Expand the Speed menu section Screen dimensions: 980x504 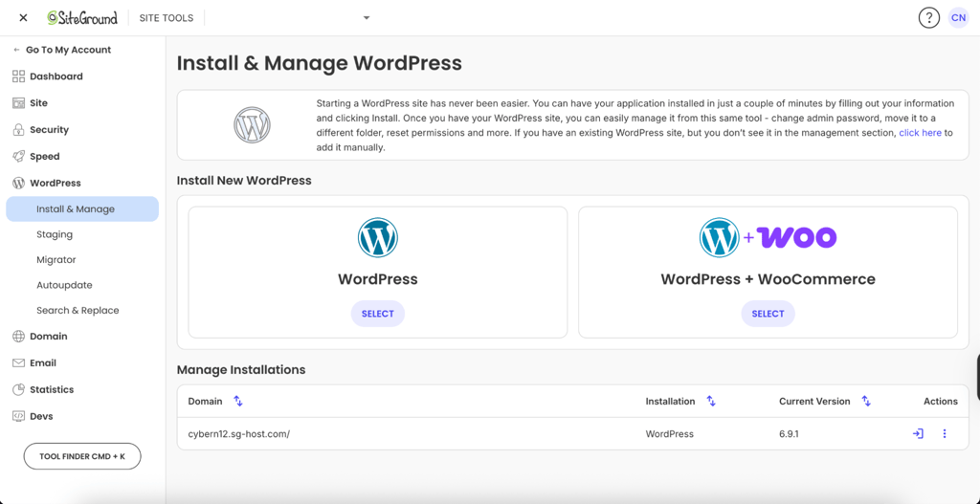click(x=45, y=156)
